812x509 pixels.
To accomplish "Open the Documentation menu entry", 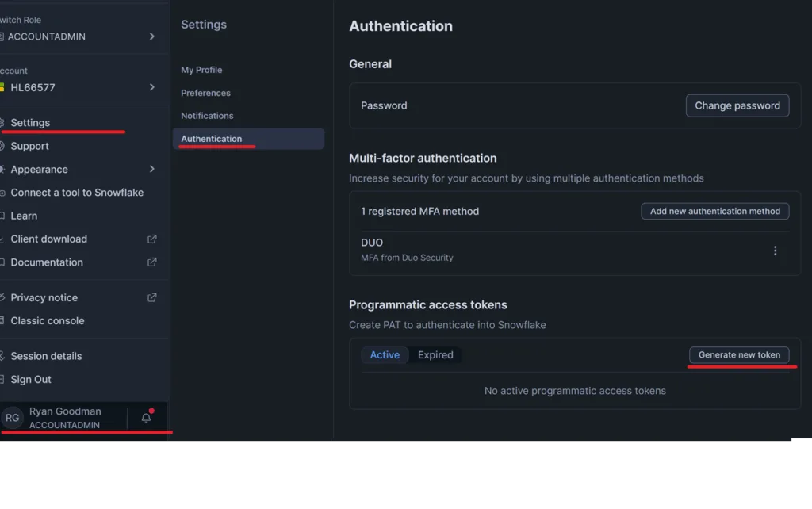I will (47, 262).
